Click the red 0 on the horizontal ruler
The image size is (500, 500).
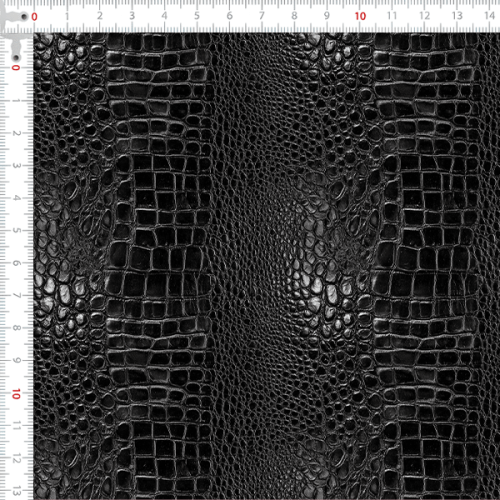tap(34, 17)
